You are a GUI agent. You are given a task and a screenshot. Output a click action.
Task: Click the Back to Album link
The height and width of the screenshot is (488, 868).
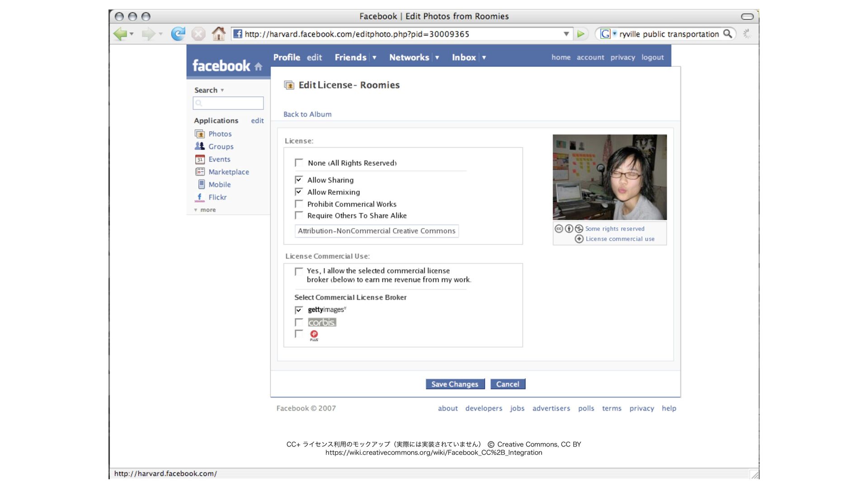(x=307, y=114)
